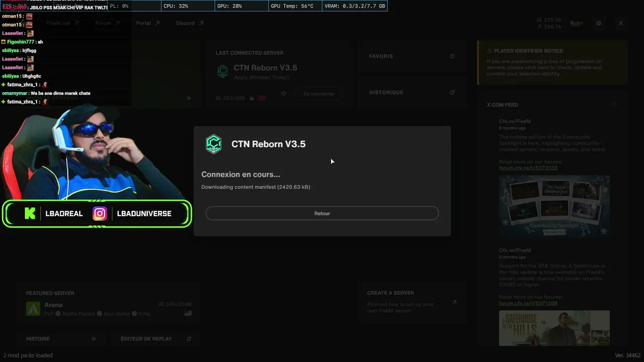Click the chat message 'Uhghg8c'
Screen dimensions: 644x362
[x=32, y=76]
